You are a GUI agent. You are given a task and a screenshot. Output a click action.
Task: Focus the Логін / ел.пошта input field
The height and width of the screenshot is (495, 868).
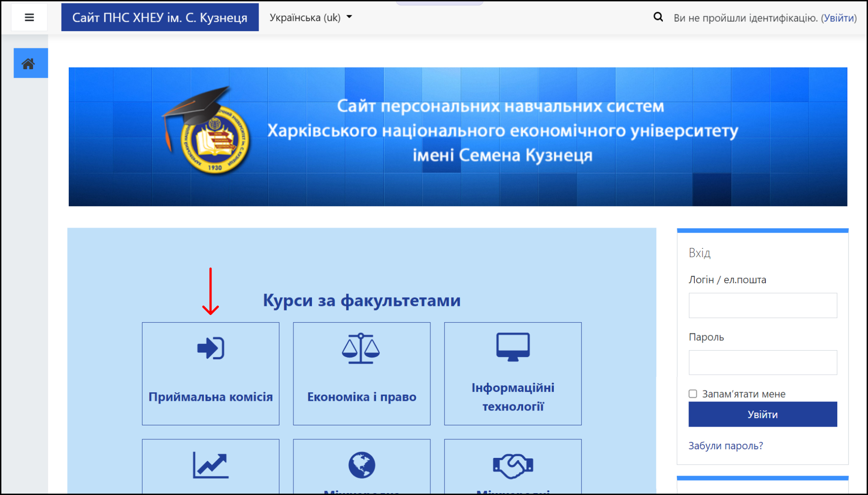click(763, 305)
